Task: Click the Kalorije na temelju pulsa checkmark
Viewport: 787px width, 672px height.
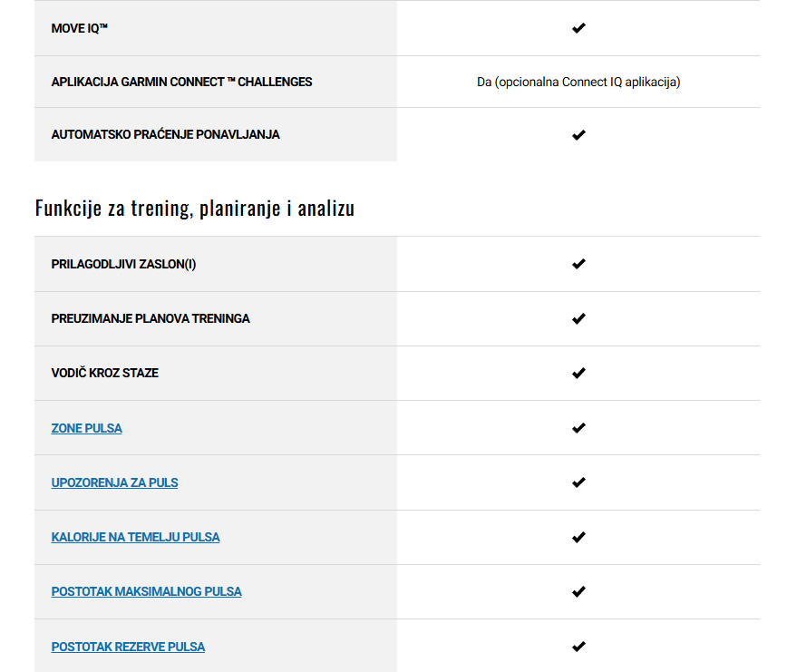Action: pyautogui.click(x=578, y=537)
